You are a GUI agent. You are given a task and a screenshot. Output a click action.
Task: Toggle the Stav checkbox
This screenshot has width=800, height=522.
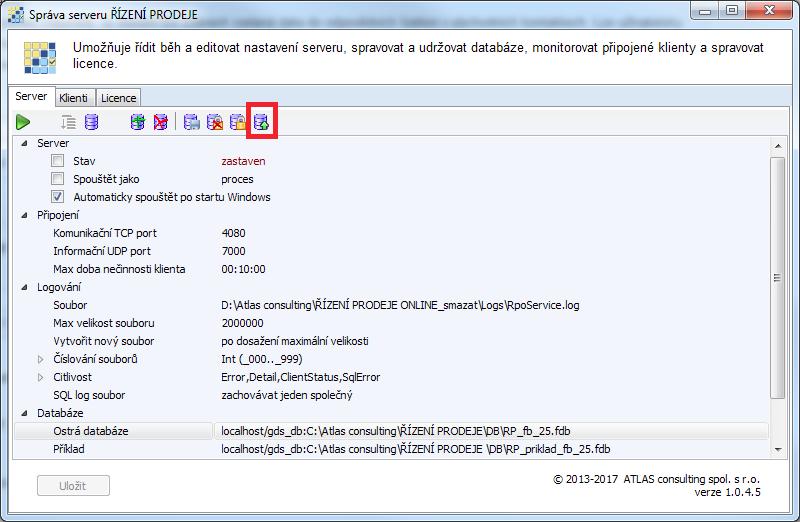(x=58, y=161)
